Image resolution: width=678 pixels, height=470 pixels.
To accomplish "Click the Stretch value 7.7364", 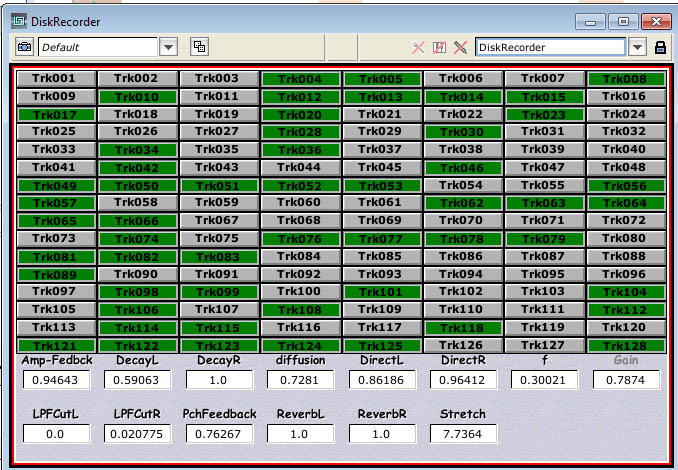I will (464, 434).
